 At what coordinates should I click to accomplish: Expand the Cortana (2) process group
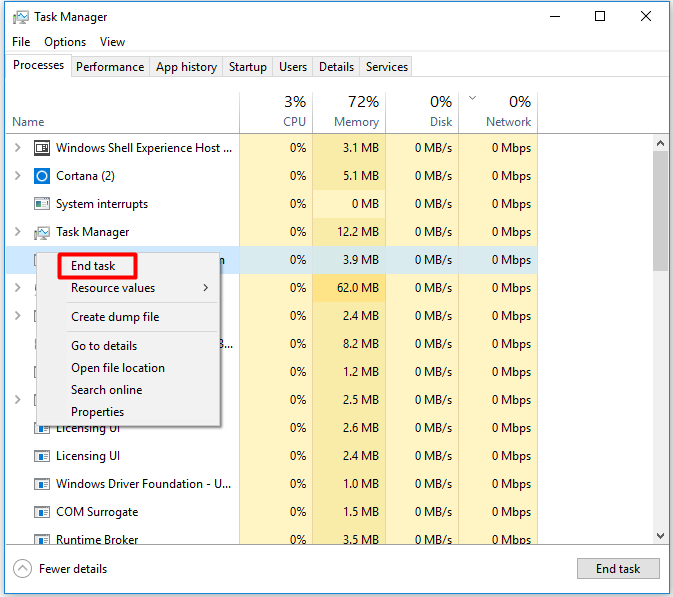click(x=18, y=176)
